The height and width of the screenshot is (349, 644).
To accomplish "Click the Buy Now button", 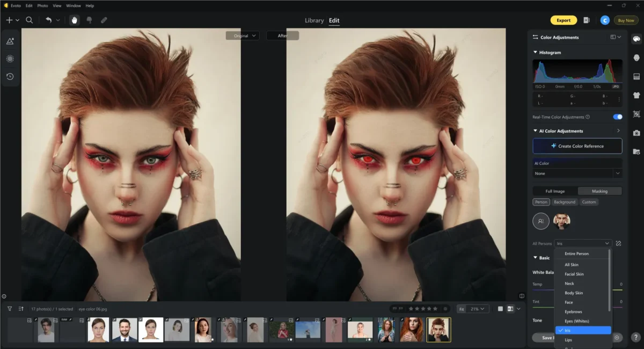I will (x=626, y=20).
